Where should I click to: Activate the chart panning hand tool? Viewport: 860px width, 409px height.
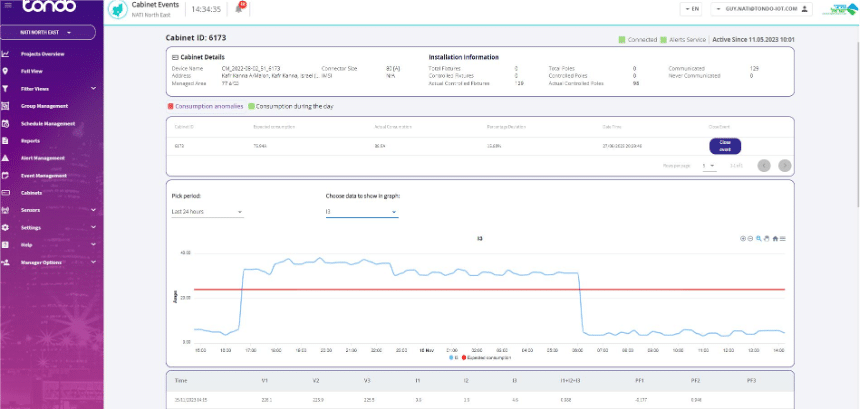pyautogui.click(x=767, y=238)
